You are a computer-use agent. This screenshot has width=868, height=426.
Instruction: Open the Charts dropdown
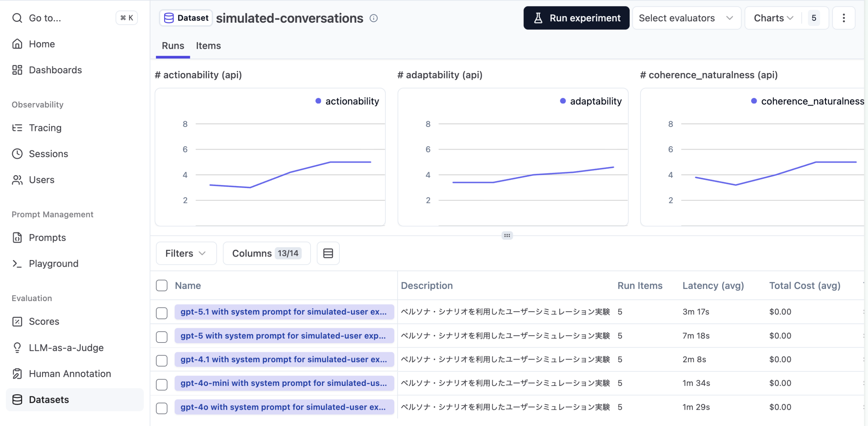773,18
